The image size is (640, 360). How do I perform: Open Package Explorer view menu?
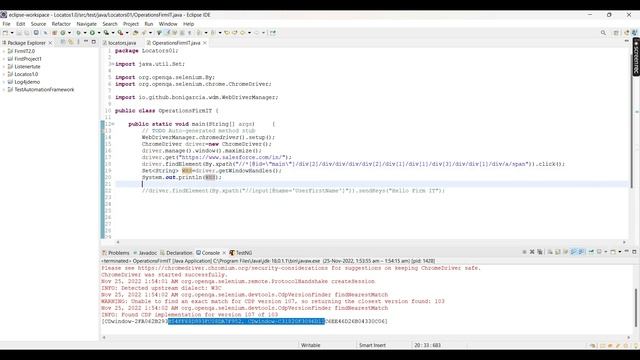(78, 42)
